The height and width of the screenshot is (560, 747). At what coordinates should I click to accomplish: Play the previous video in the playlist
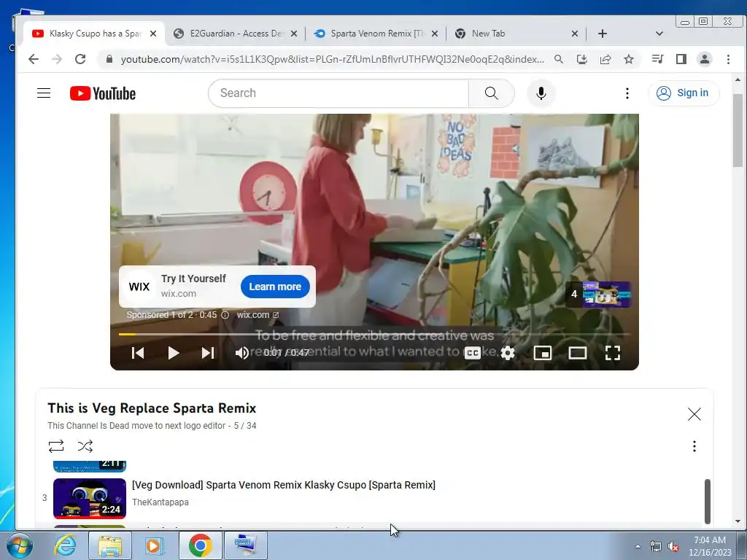(138, 353)
